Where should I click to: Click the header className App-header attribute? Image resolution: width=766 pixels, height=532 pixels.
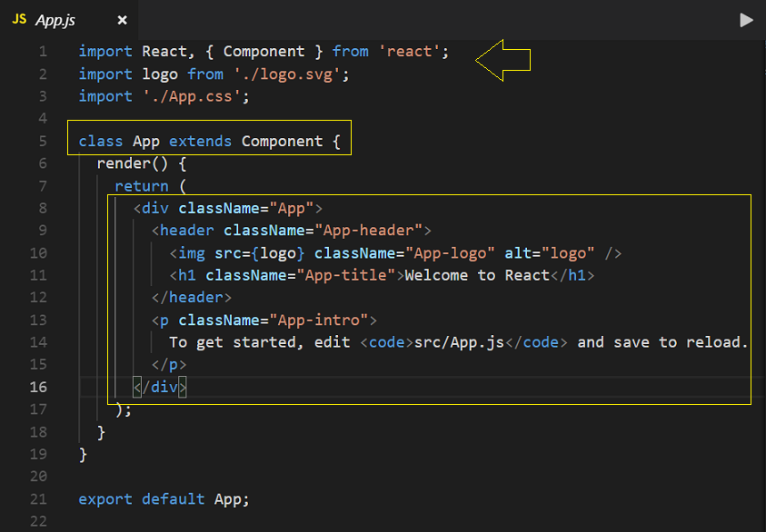323,231
